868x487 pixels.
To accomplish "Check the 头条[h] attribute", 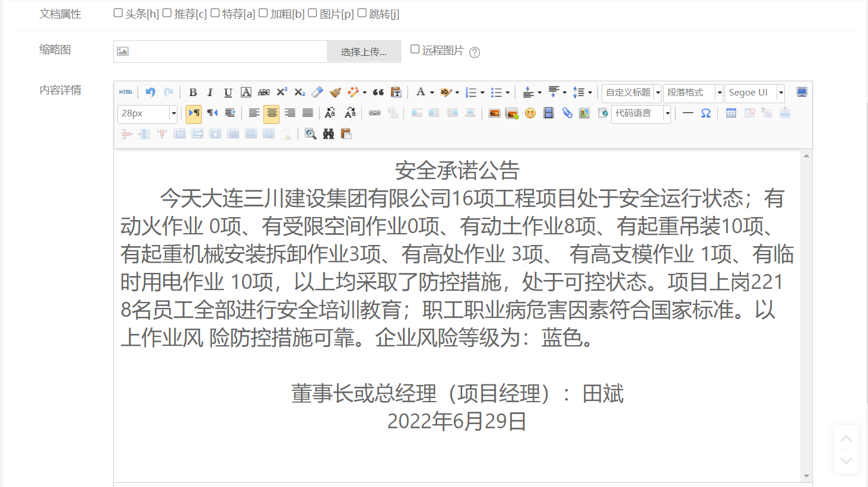I will (x=118, y=13).
